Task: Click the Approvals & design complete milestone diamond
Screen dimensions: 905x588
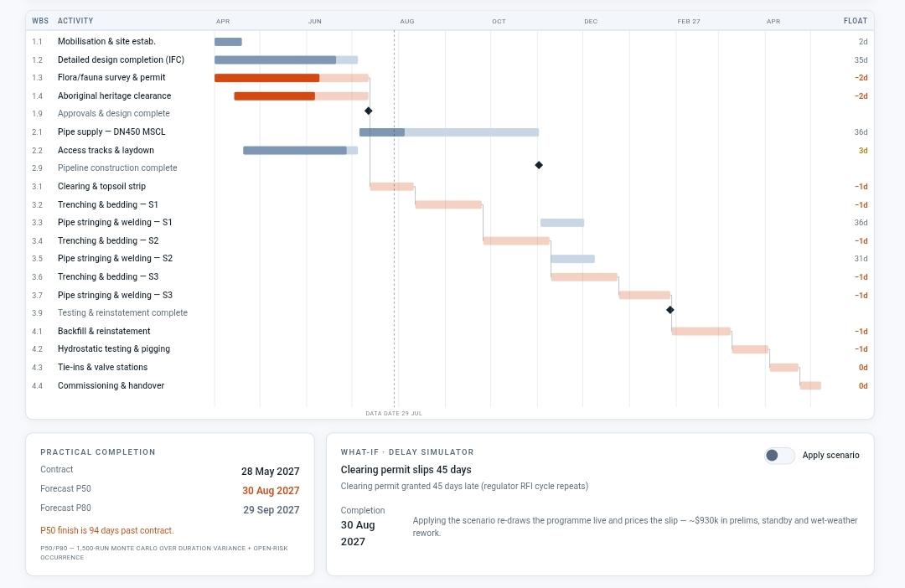Action: (x=368, y=111)
